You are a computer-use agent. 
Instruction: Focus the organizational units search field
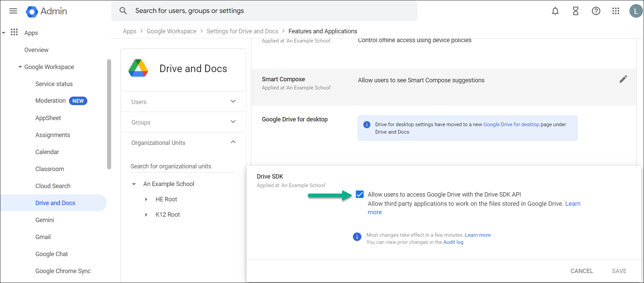click(182, 166)
